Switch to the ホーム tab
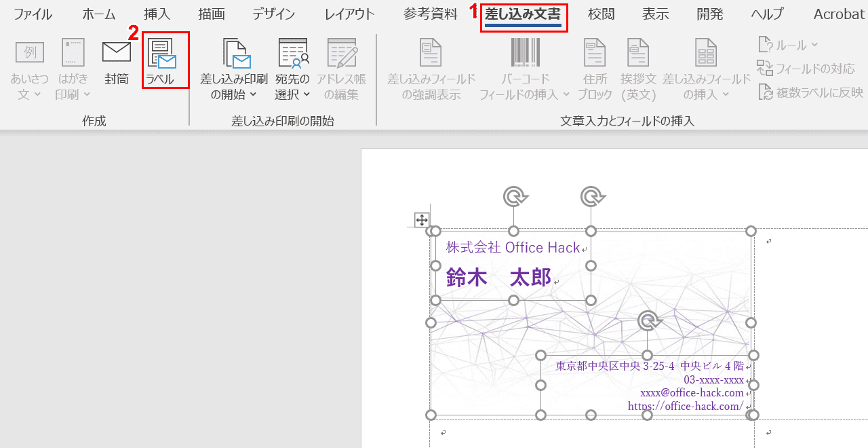 (x=99, y=14)
